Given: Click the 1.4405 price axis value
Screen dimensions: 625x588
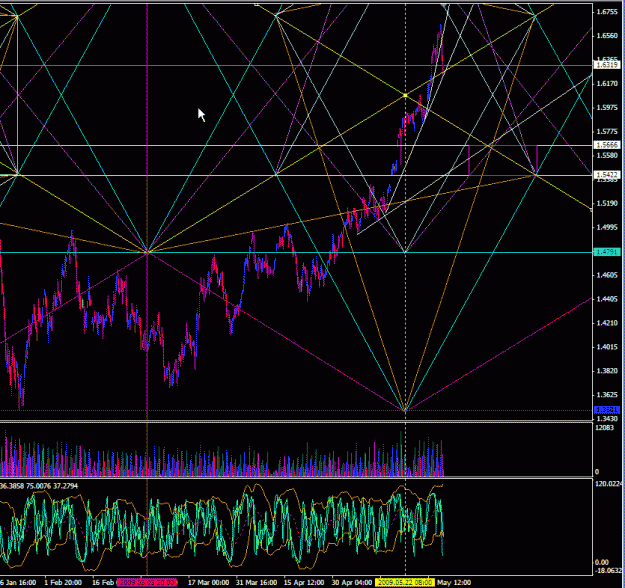Looking at the screenshot, I should tap(607, 299).
